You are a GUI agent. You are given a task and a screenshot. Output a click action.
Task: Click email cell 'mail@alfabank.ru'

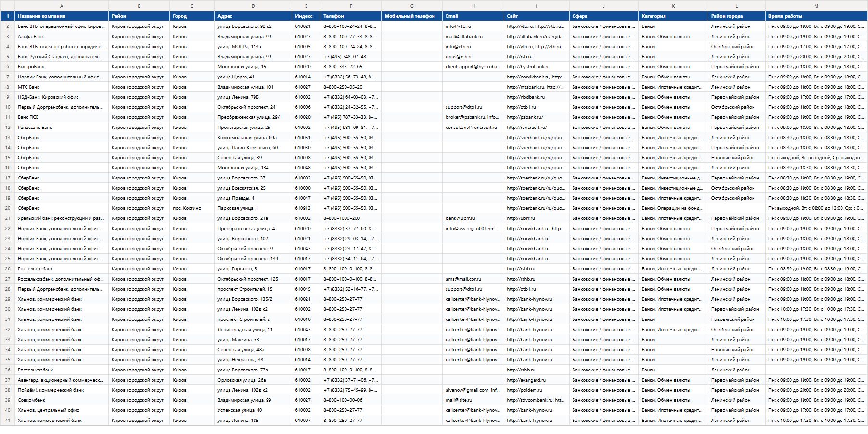point(473,37)
